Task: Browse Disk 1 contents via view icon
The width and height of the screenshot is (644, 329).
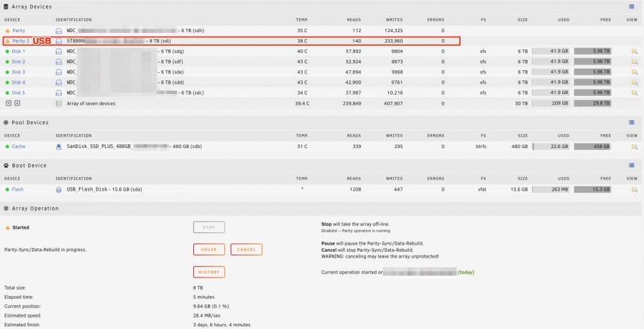Action: click(x=634, y=52)
